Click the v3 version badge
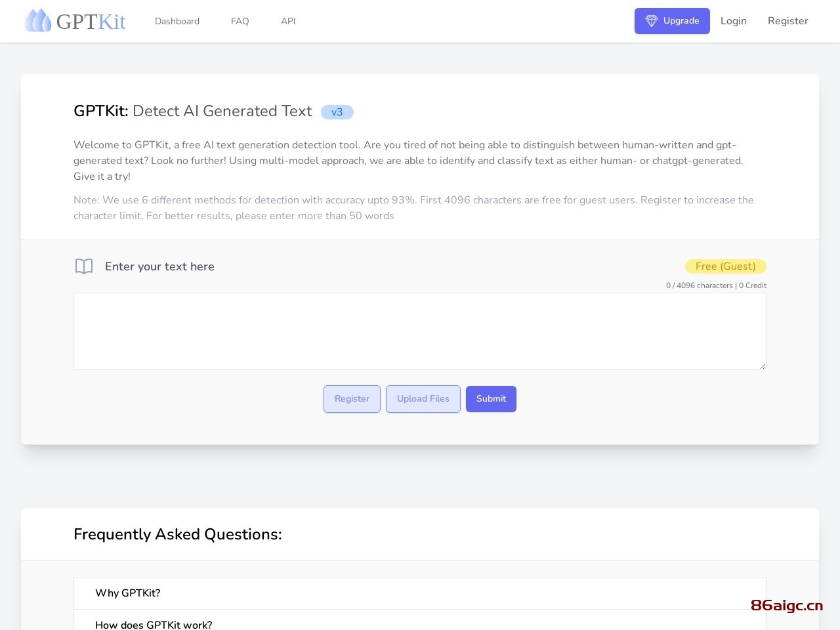Viewport: 840px width, 630px height. (337, 112)
